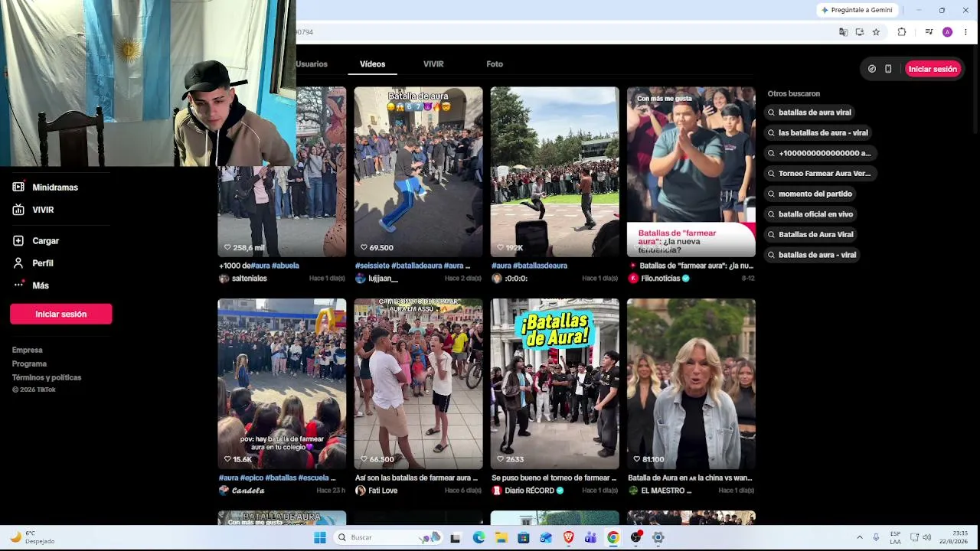This screenshot has width=980, height=551.
Task: Open the media controls icon in Chrome toolbar
Action: click(929, 32)
